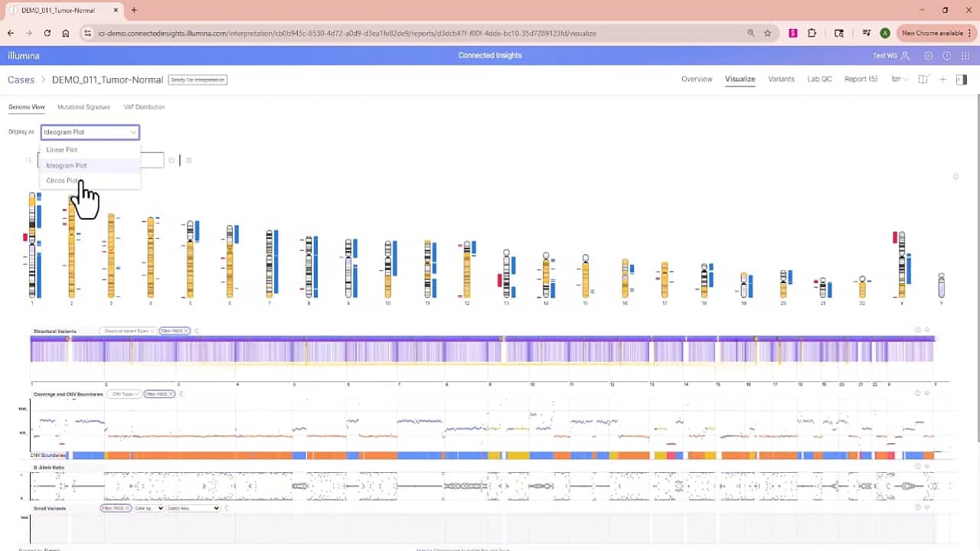Open the Display as combo box
Screen dimensions: 980x551
coord(90,132)
